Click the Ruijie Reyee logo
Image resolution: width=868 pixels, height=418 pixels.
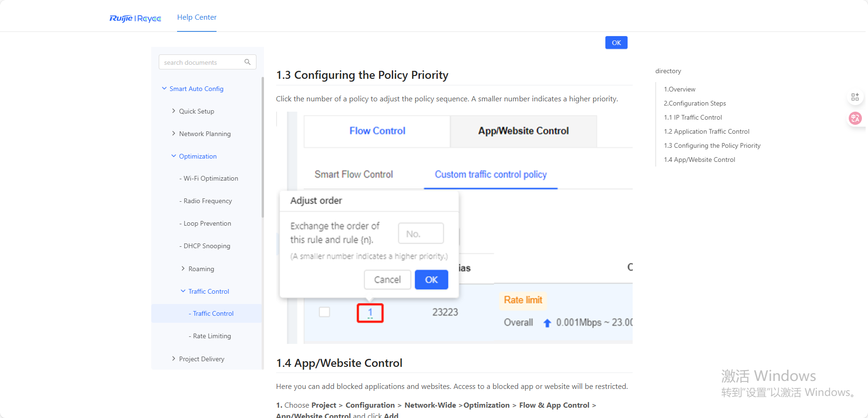pyautogui.click(x=135, y=18)
